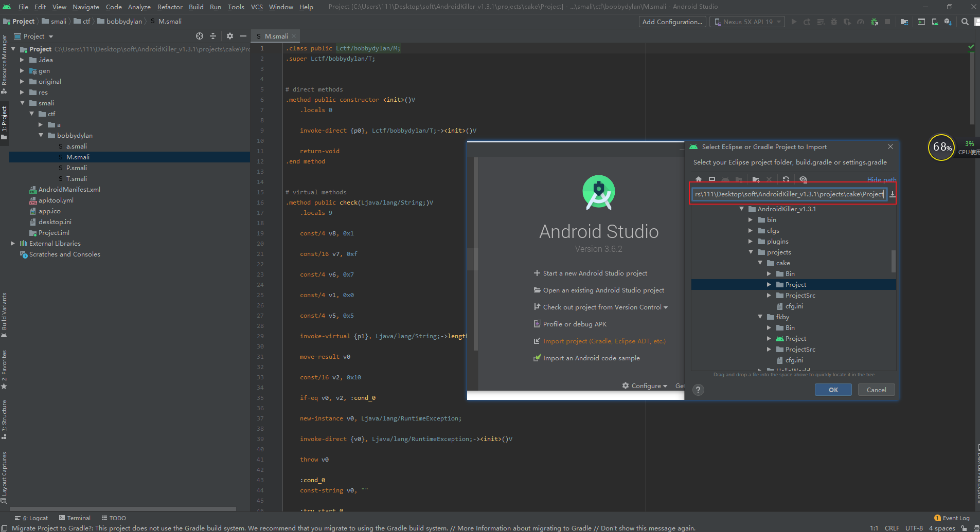
Task: Collapse all in the Project panel toolbar
Action: click(213, 36)
